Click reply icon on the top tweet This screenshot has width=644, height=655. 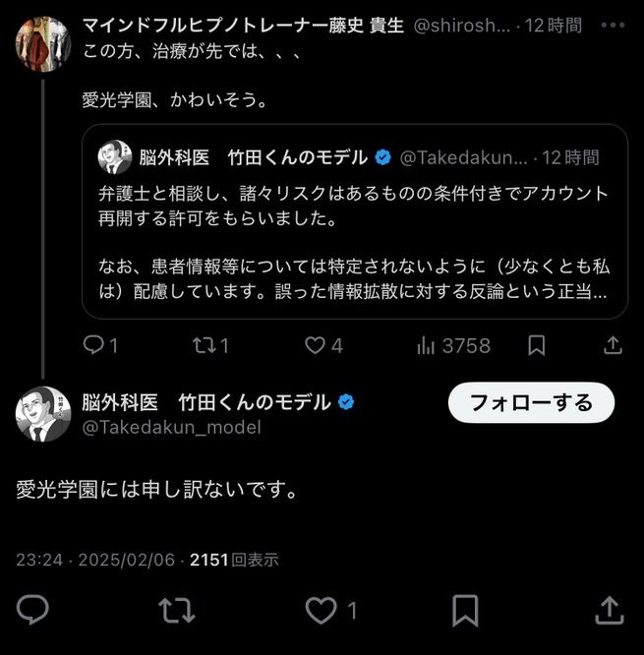click(x=93, y=345)
